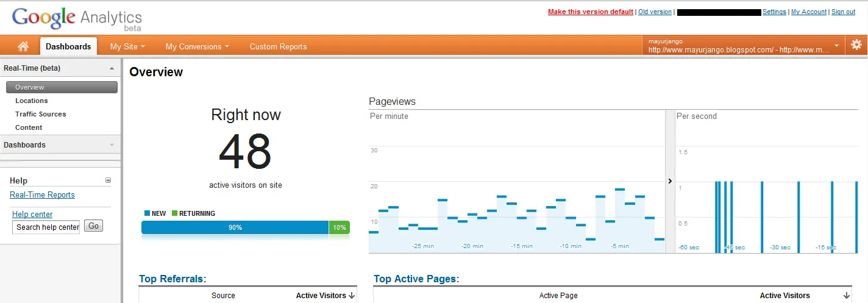
Task: Open the Locations report
Action: tap(32, 101)
